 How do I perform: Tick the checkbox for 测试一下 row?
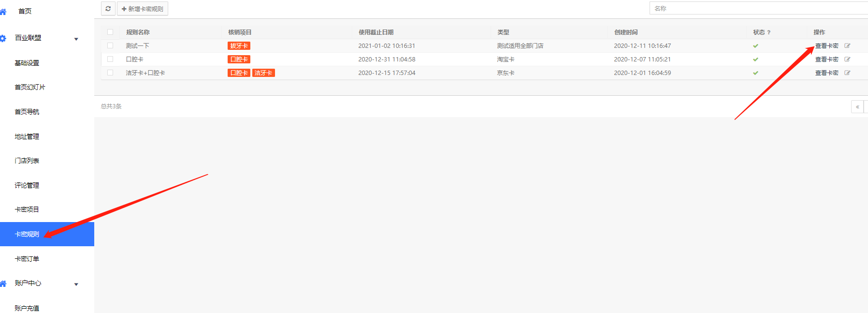(110, 45)
